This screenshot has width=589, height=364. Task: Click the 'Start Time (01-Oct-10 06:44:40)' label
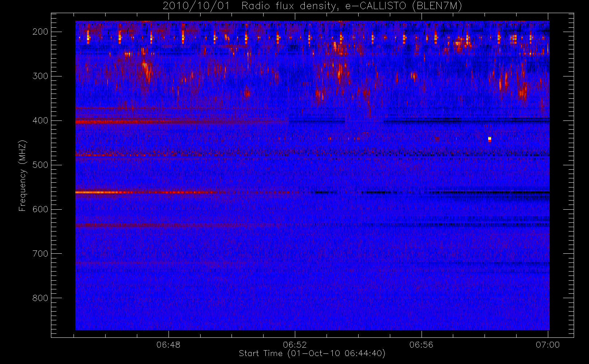312,353
